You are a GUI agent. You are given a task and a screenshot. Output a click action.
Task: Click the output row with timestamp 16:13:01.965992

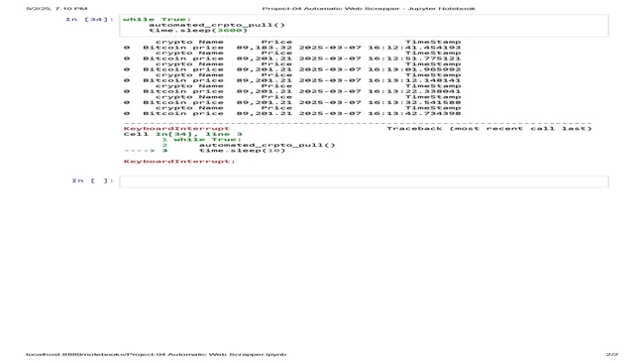pyautogui.click(x=292, y=69)
